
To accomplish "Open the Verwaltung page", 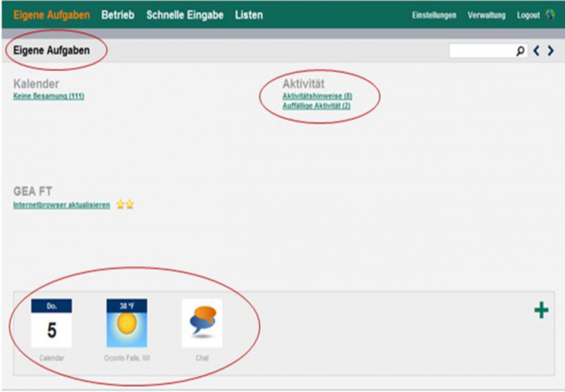I will pyautogui.click(x=486, y=16).
